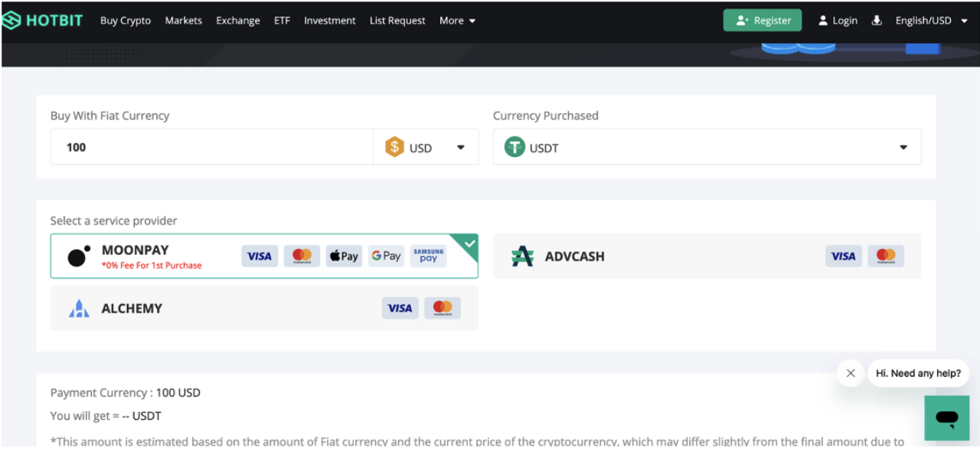Open the green chat widget icon

coord(946,418)
